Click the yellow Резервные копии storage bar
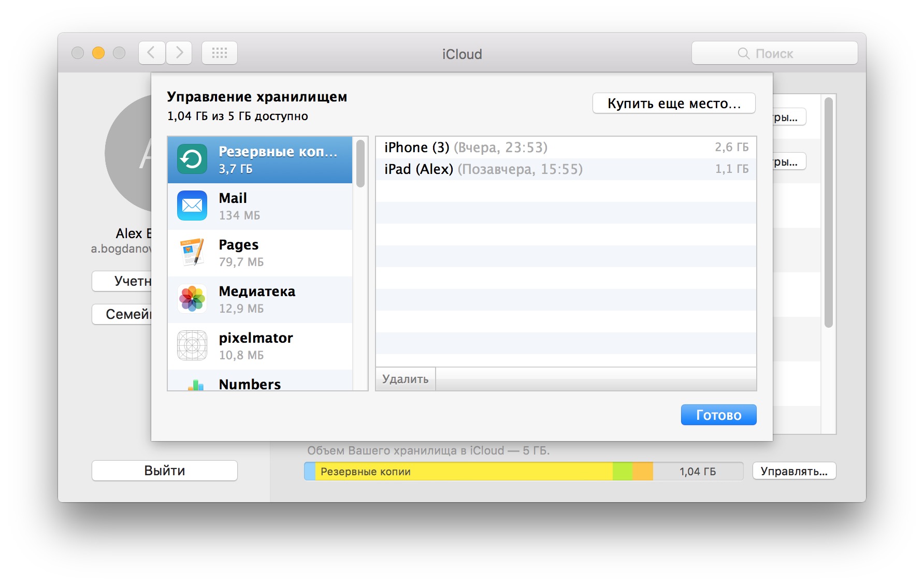 click(x=464, y=472)
